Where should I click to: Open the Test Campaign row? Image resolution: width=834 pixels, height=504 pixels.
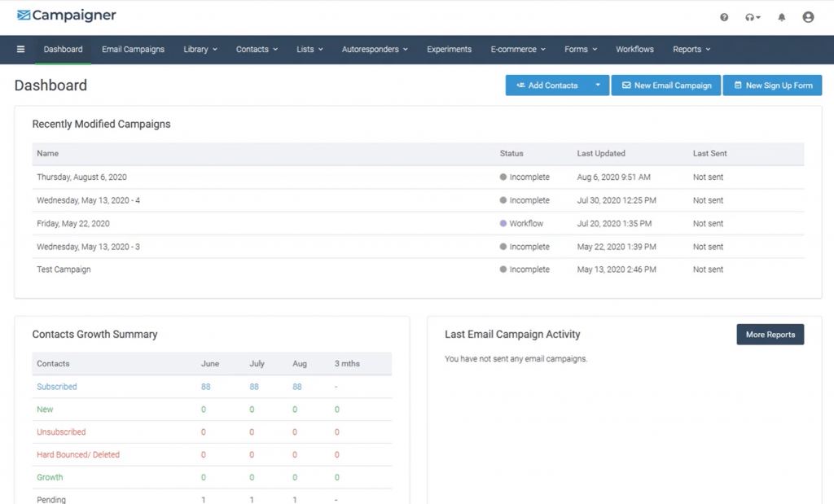[64, 270]
